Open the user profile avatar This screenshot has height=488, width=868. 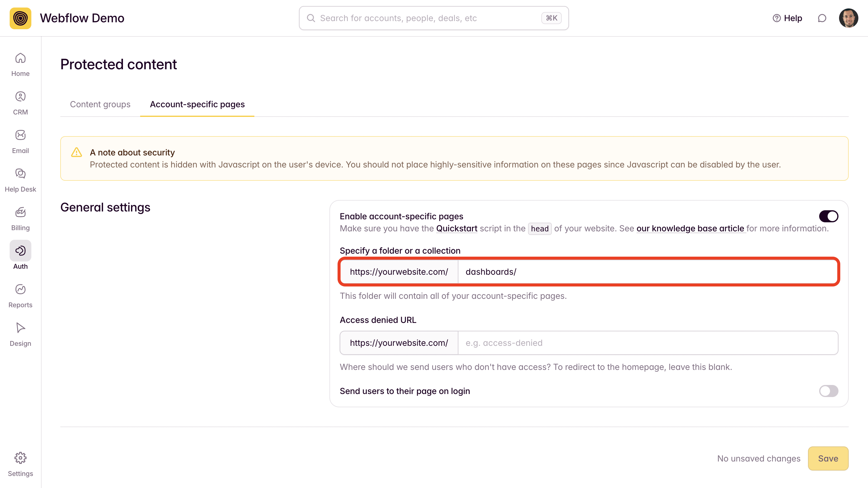848,18
